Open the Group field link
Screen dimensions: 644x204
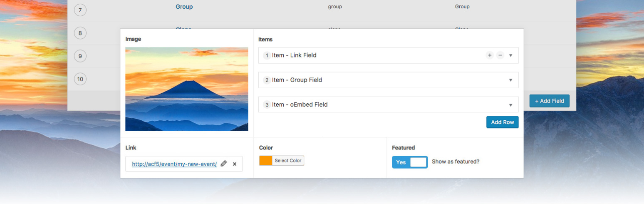(x=184, y=7)
